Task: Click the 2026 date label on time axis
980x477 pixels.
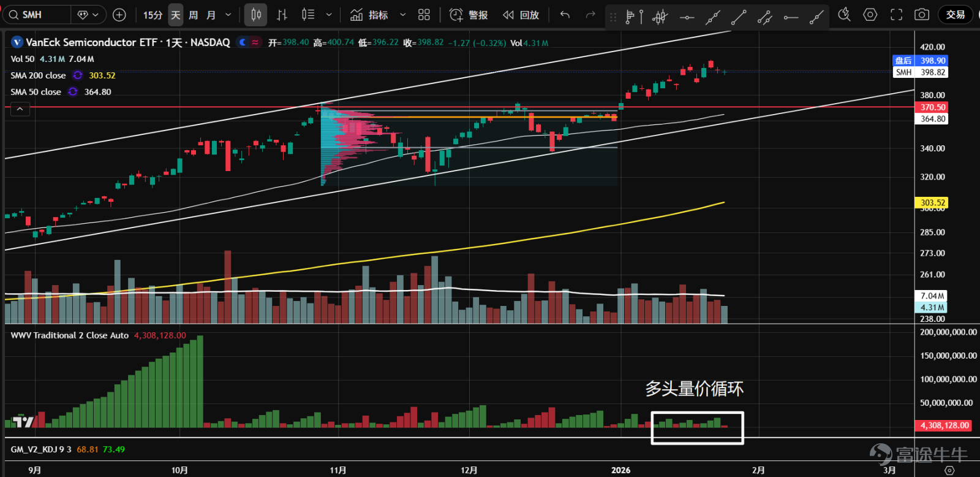Action: [620, 470]
